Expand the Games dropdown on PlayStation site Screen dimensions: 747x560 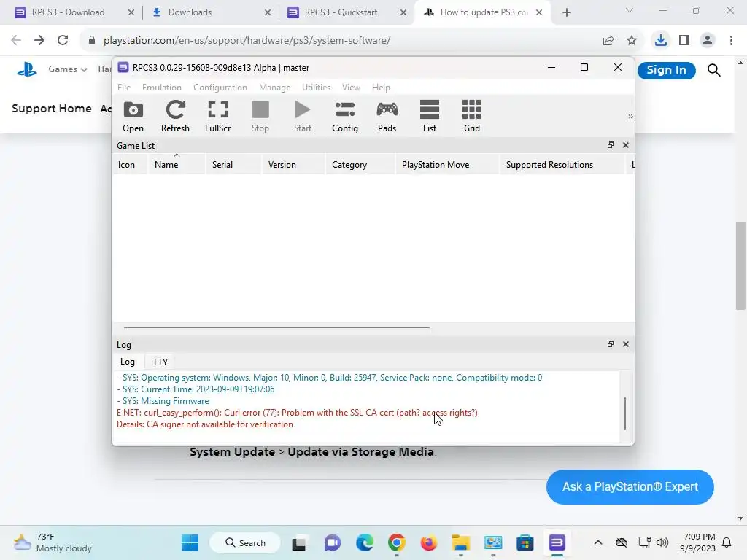pos(68,69)
